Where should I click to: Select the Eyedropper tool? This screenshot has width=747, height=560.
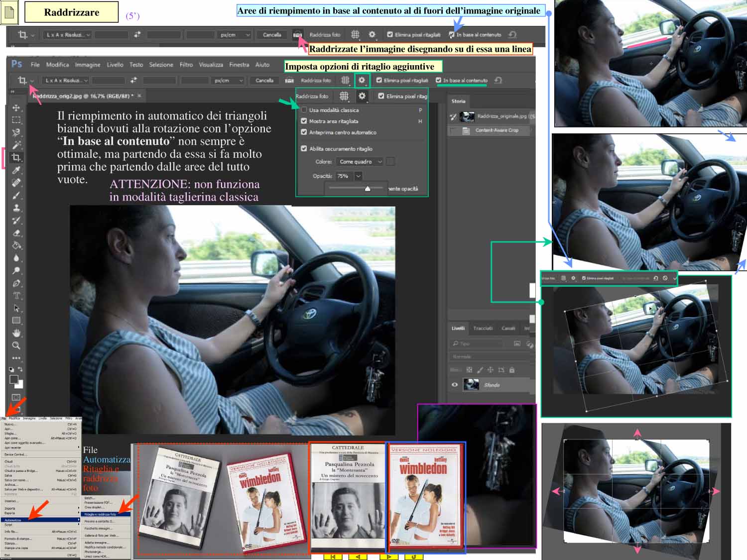point(16,170)
